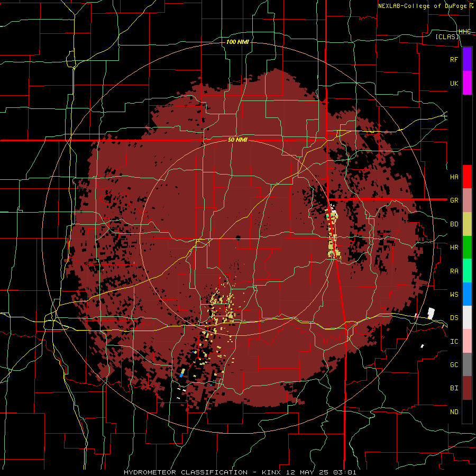
Task: Click the UK legend label
Action: pos(454,83)
